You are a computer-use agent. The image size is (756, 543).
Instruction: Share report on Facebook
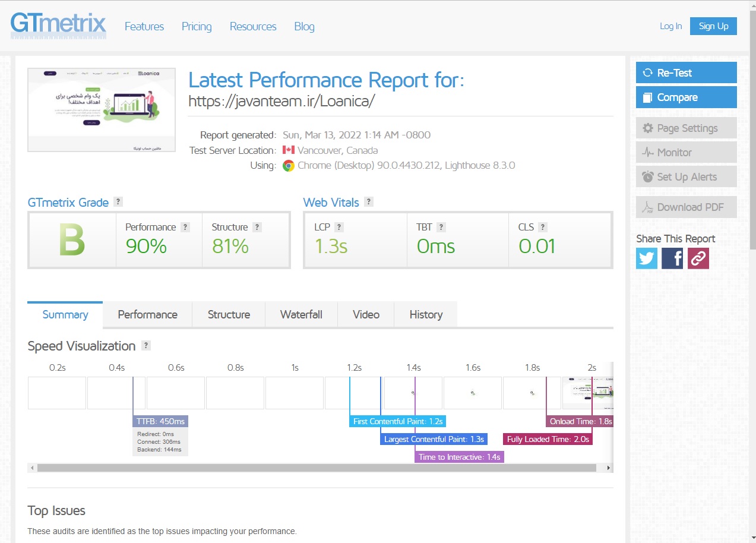[672, 258]
